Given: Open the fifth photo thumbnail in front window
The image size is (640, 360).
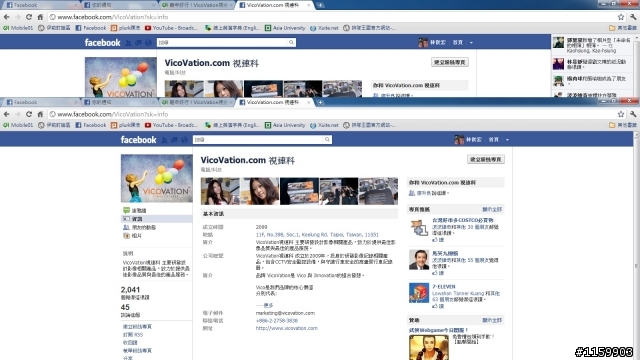Looking at the screenshot, I should coord(378,191).
